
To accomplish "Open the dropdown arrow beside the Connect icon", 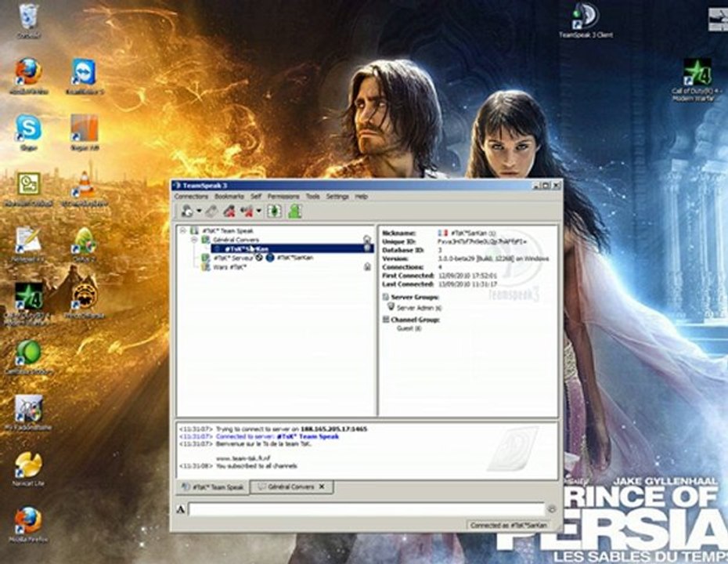I will pyautogui.click(x=199, y=211).
